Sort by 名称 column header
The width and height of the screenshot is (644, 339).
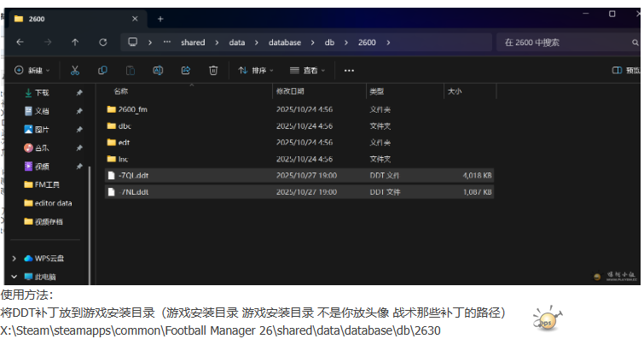121,91
